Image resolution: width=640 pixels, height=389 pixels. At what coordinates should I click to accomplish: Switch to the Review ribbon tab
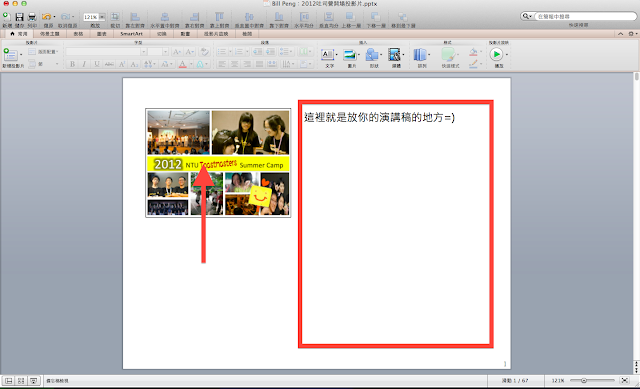click(247, 34)
